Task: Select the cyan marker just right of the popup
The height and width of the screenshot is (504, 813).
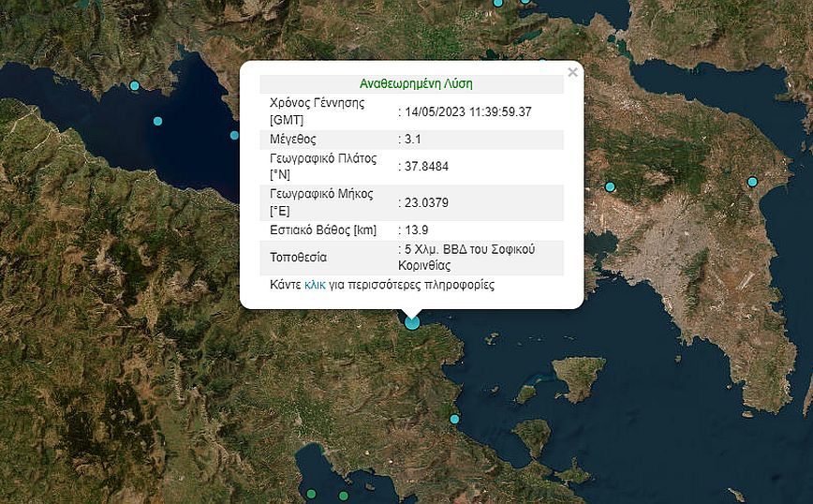Action: [610, 186]
